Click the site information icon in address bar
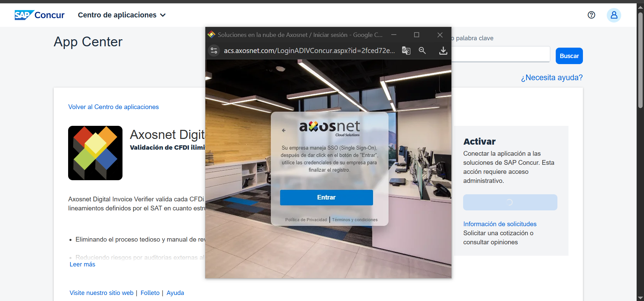Image resolution: width=644 pixels, height=301 pixels. [x=214, y=51]
